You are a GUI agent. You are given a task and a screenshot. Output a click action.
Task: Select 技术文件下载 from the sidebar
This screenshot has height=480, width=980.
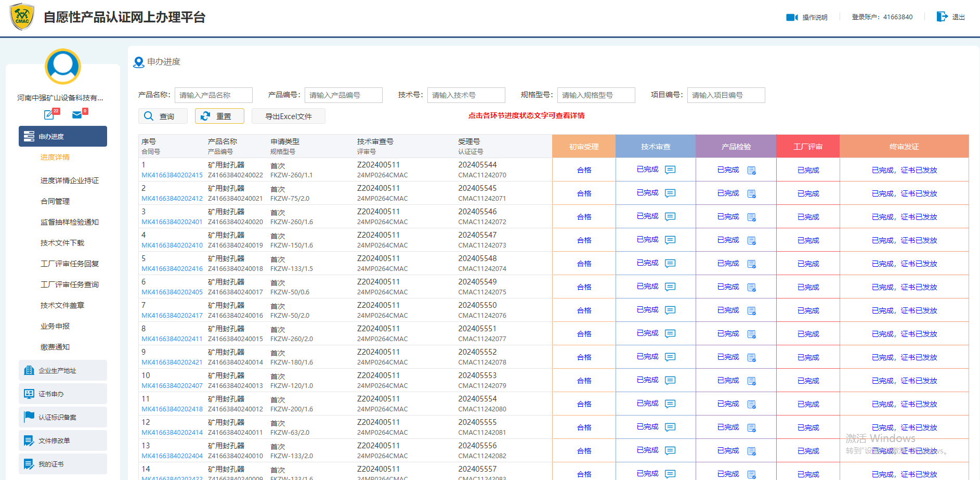(x=62, y=243)
